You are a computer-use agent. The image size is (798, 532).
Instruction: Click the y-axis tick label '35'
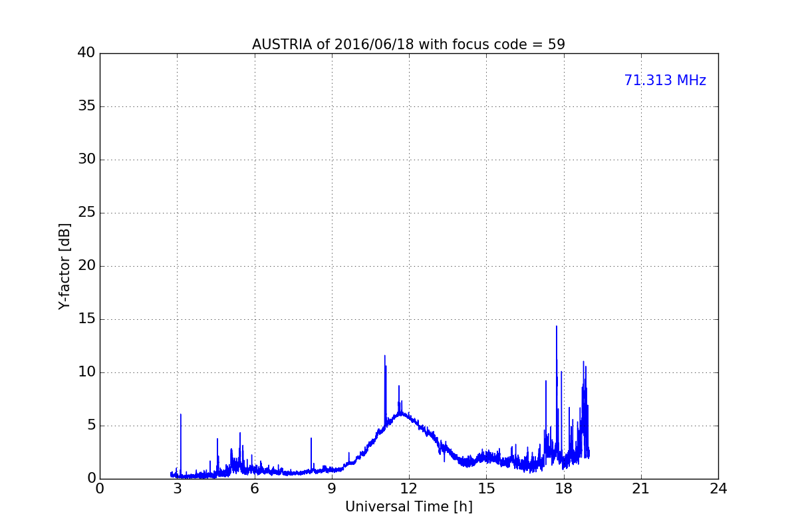coord(86,106)
